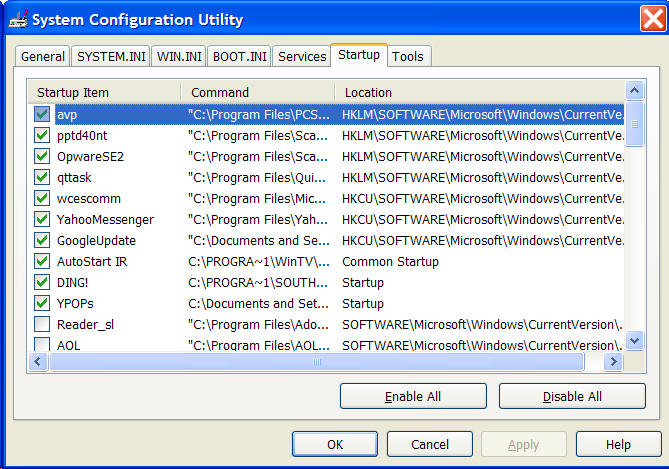
Task: Select the pptd40nt item name
Action: pyautogui.click(x=82, y=136)
